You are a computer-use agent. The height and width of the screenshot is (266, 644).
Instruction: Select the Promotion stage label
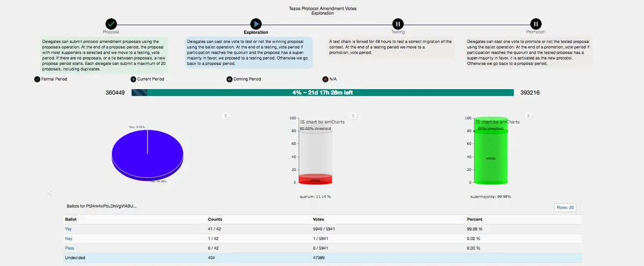pos(536,32)
